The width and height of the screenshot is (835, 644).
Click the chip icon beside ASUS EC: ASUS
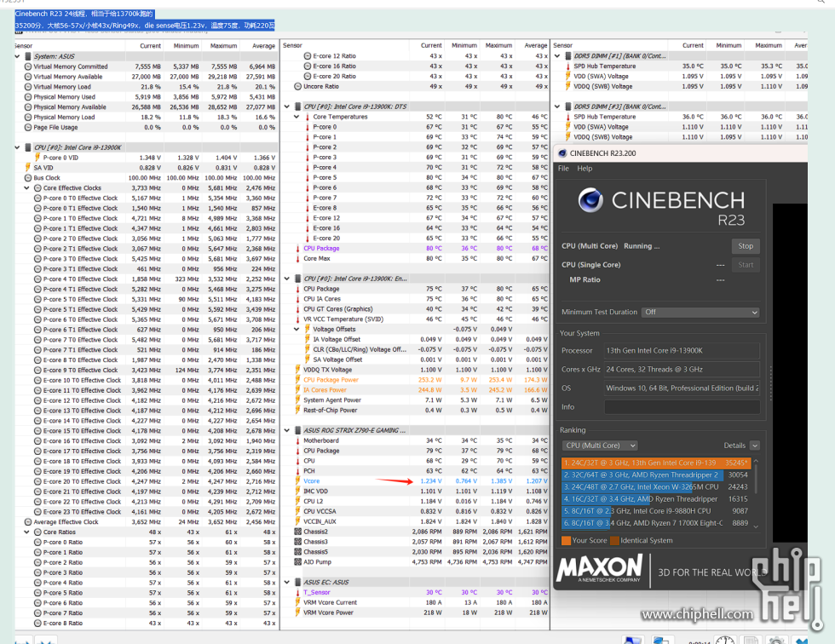click(x=297, y=583)
